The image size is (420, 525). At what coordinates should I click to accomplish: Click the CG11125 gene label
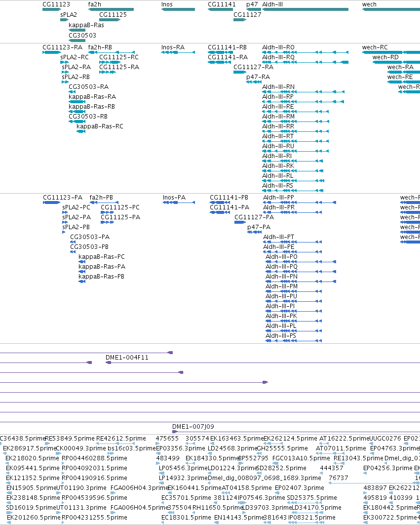pos(113,15)
